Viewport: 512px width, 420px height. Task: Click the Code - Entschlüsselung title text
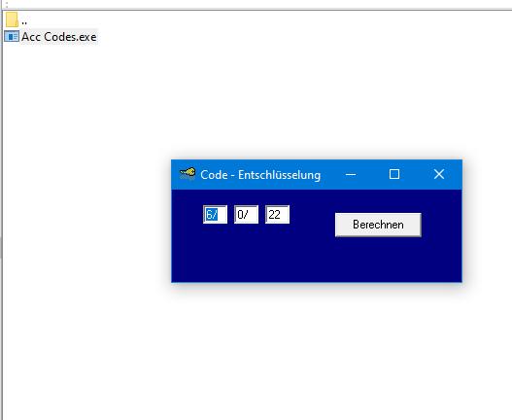(260, 175)
